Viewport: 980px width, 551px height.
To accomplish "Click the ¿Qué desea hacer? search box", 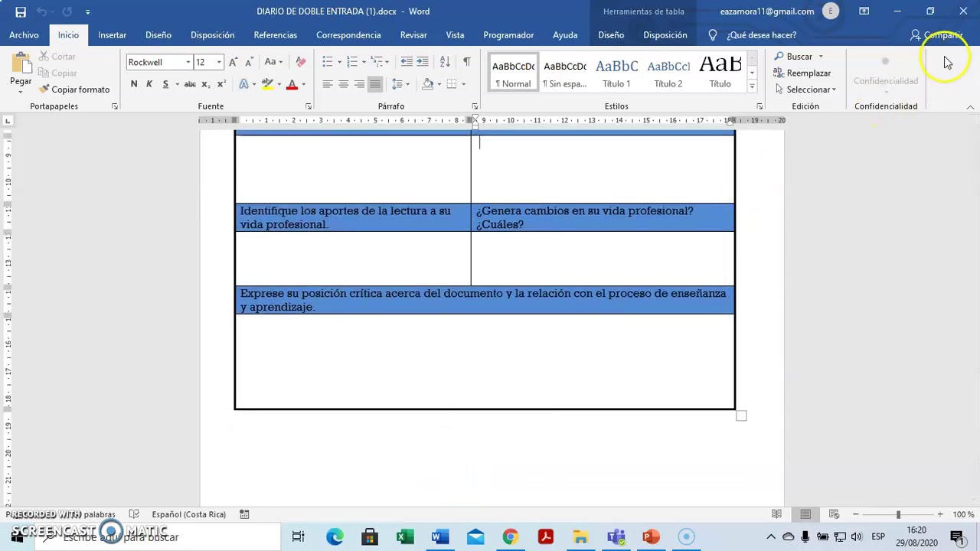I will coord(754,35).
